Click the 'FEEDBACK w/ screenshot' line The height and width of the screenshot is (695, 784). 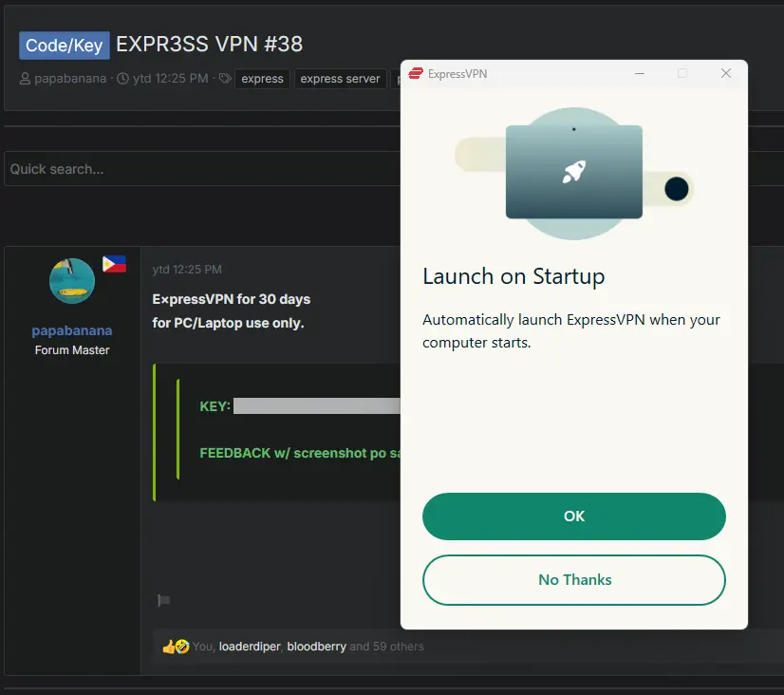(300, 453)
